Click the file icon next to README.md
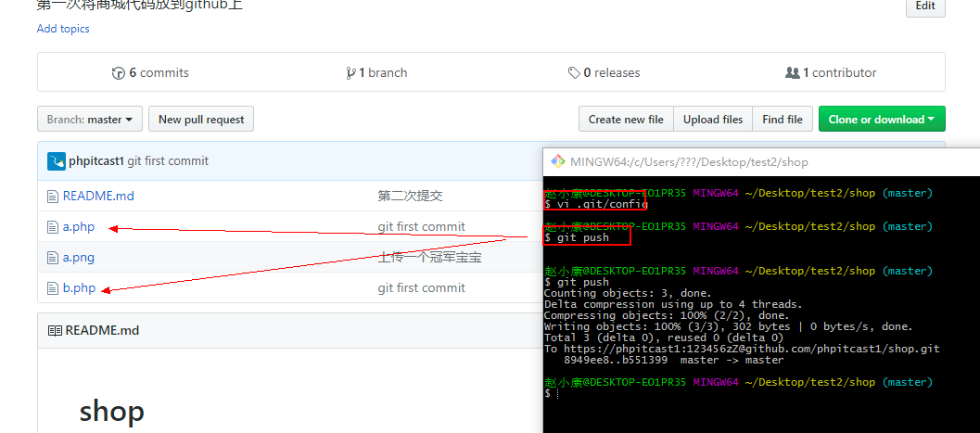This screenshot has width=980, height=433. point(53,197)
